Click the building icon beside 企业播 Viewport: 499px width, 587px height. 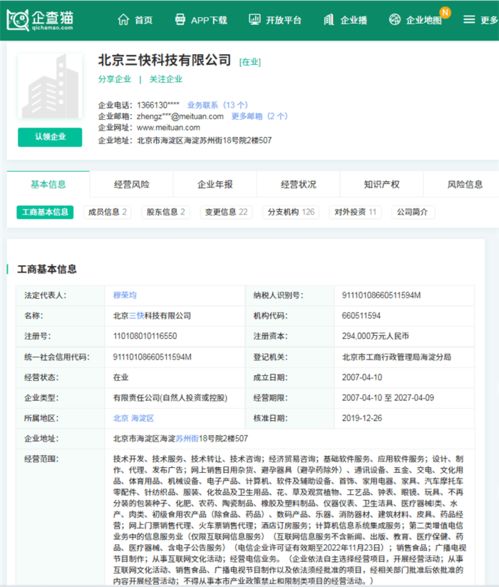tap(329, 19)
